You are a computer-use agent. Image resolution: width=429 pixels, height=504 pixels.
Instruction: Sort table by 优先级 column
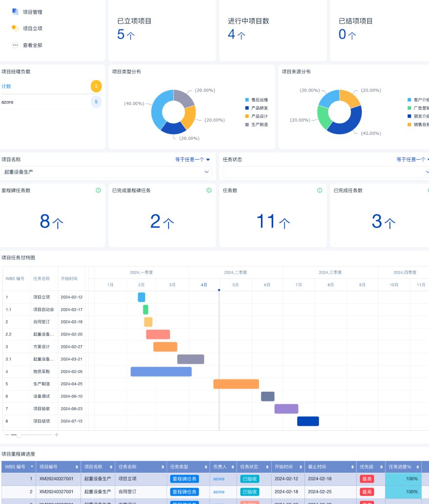coord(382,467)
